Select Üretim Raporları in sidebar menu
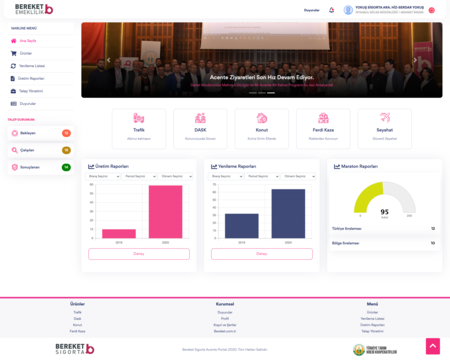This screenshot has width=450, height=362. click(x=41, y=79)
